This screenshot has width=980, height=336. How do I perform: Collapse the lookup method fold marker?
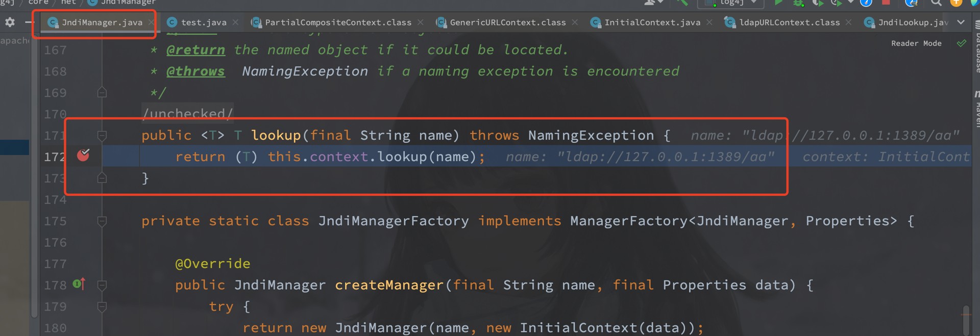pos(102,136)
